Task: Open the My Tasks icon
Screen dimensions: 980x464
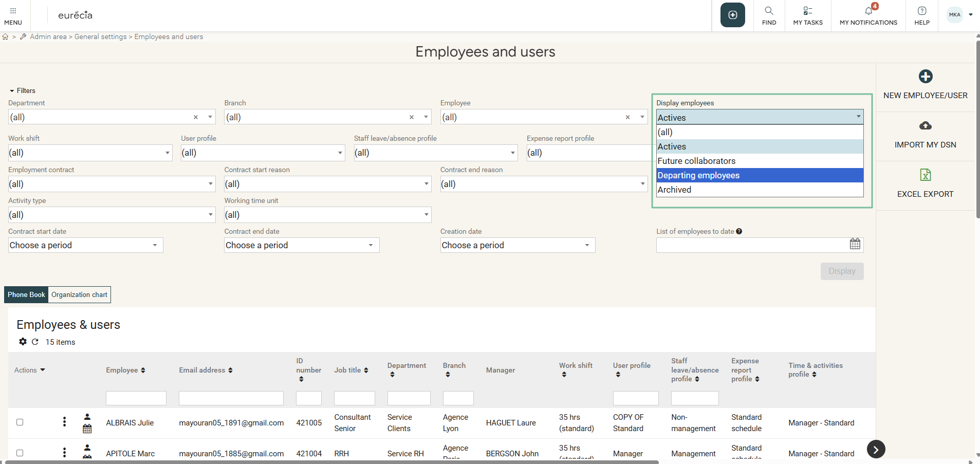Action: (x=807, y=11)
